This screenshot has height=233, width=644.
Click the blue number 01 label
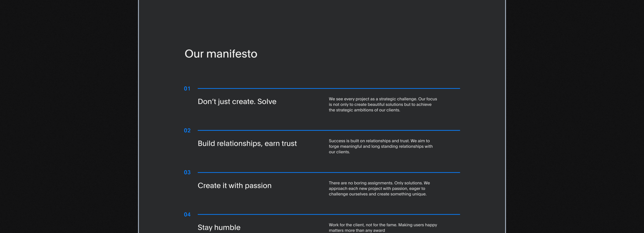tap(187, 89)
